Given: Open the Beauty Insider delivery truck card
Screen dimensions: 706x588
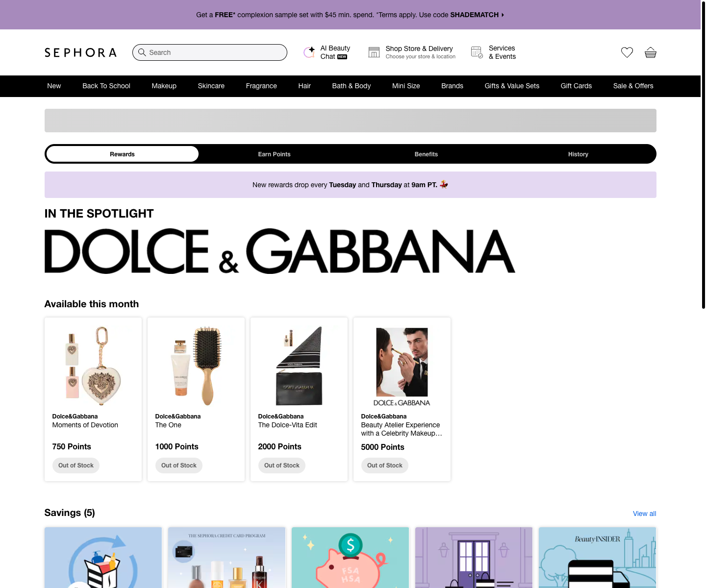Looking at the screenshot, I should [597, 558].
